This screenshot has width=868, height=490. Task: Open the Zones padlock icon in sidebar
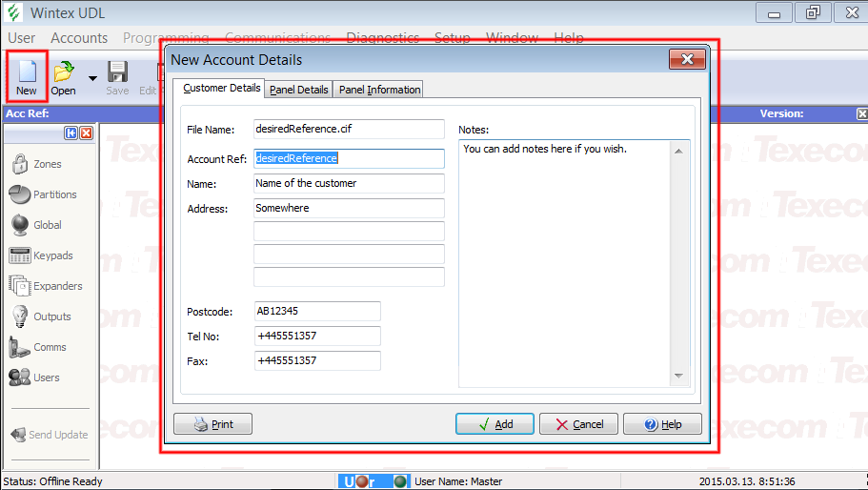coord(19,164)
